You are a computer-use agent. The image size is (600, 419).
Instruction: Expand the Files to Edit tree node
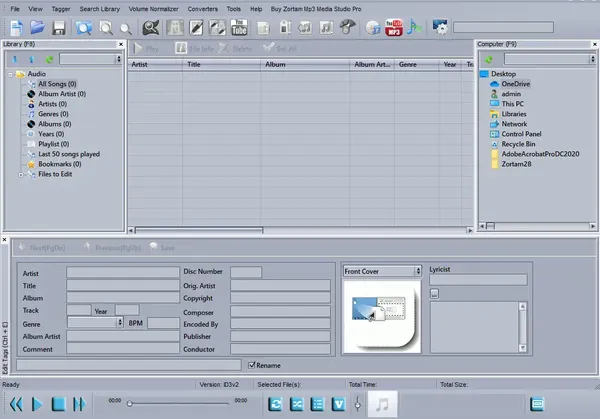pyautogui.click(x=21, y=174)
